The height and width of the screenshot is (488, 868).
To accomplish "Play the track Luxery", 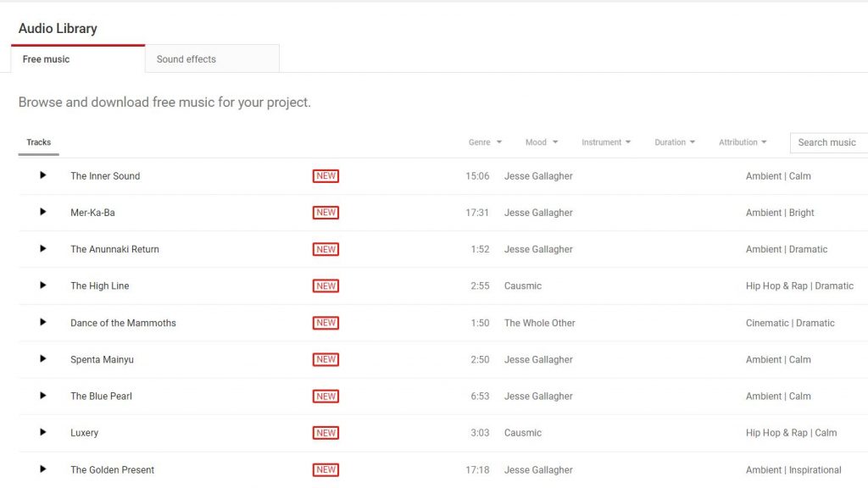I will [42, 432].
